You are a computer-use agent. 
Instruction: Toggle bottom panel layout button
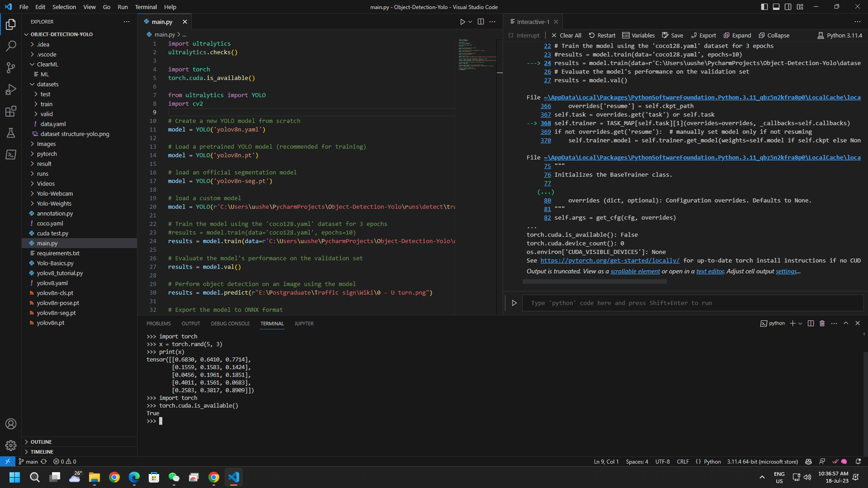pyautogui.click(x=776, y=7)
